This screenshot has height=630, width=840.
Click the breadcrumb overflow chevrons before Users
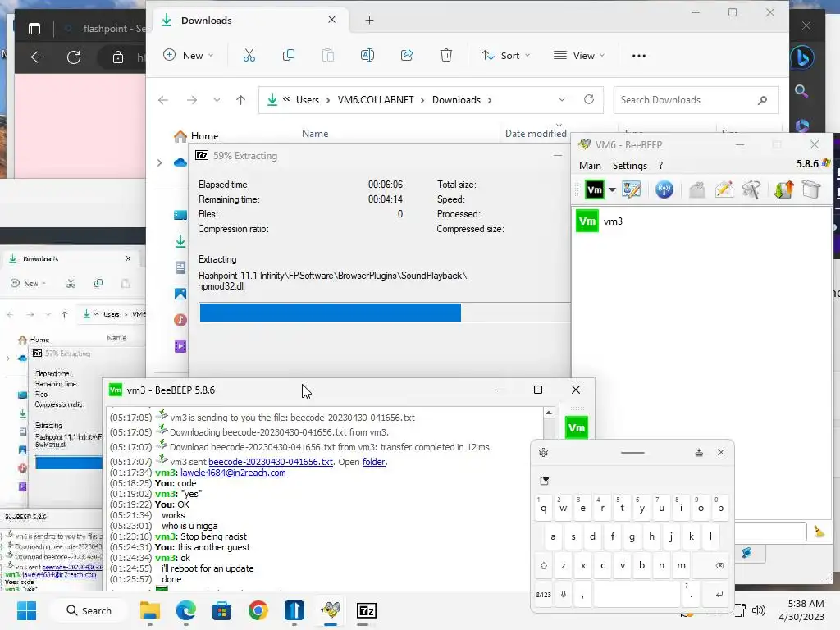coord(286,99)
